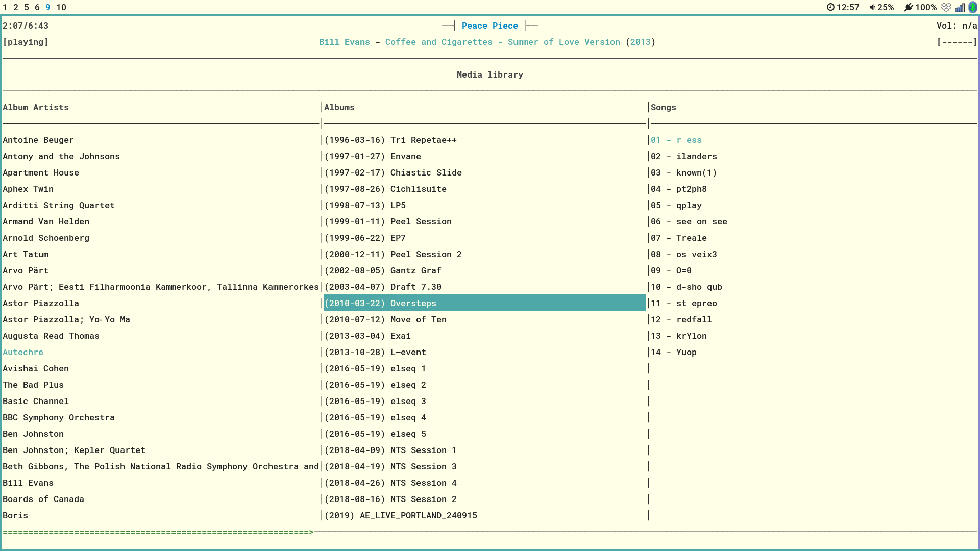
Task: Play the song 01 - r ess
Action: click(x=676, y=140)
